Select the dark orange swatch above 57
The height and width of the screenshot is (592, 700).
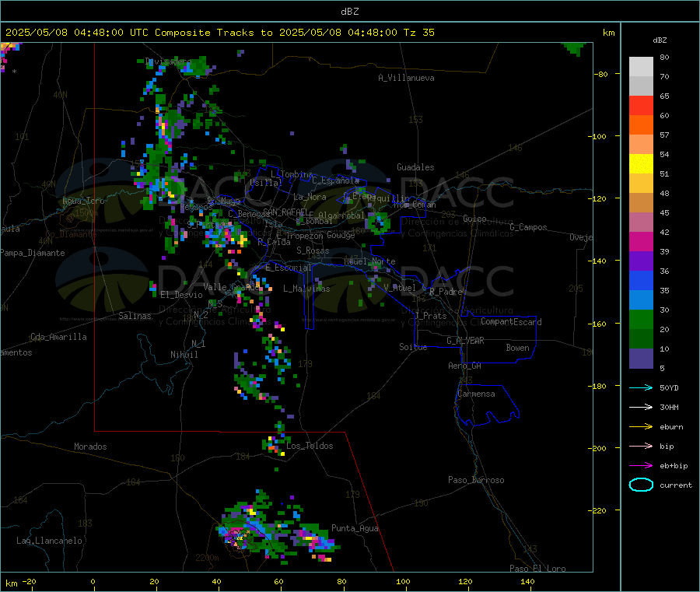(641, 125)
